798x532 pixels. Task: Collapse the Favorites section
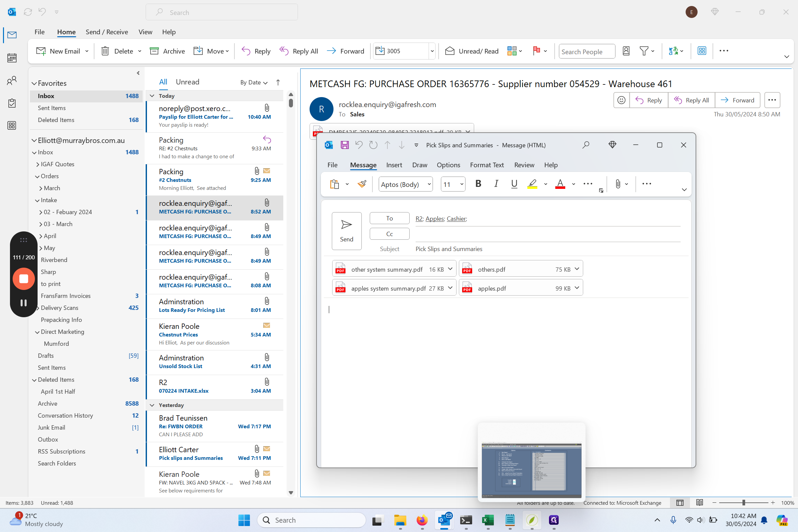click(x=34, y=83)
